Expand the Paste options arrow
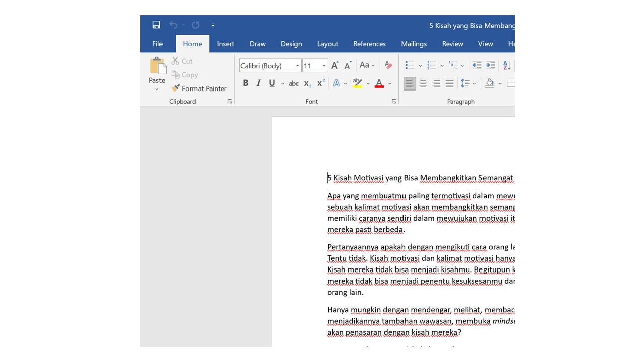The height and width of the screenshot is (362, 644). coord(157,89)
